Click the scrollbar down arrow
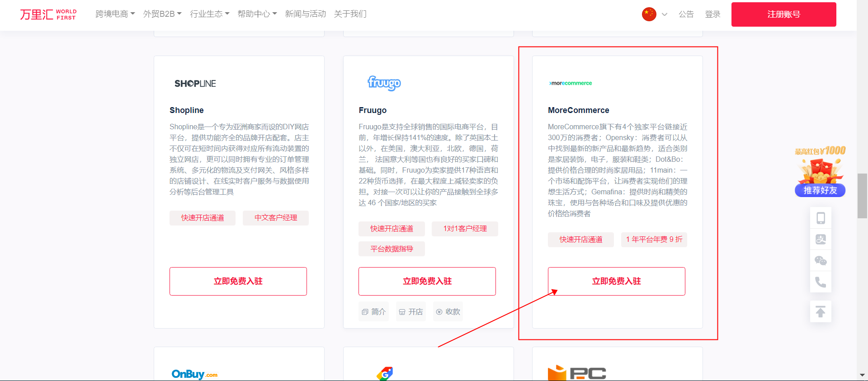The image size is (868, 381). (x=863, y=375)
